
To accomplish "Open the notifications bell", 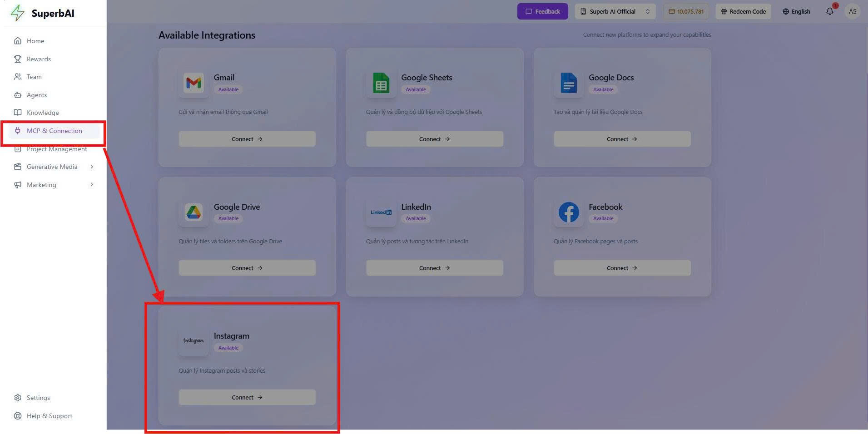I will [x=829, y=11].
